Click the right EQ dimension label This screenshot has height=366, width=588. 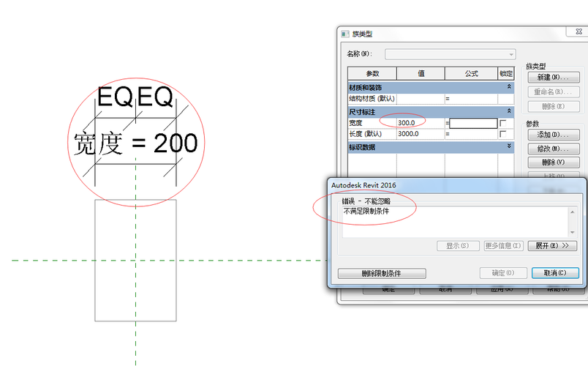tap(155, 97)
